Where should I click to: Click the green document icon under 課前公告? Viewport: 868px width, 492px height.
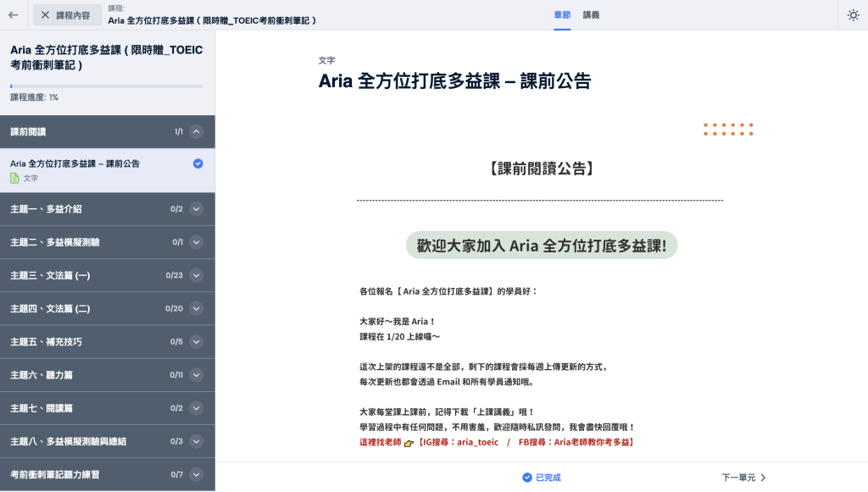click(x=14, y=178)
